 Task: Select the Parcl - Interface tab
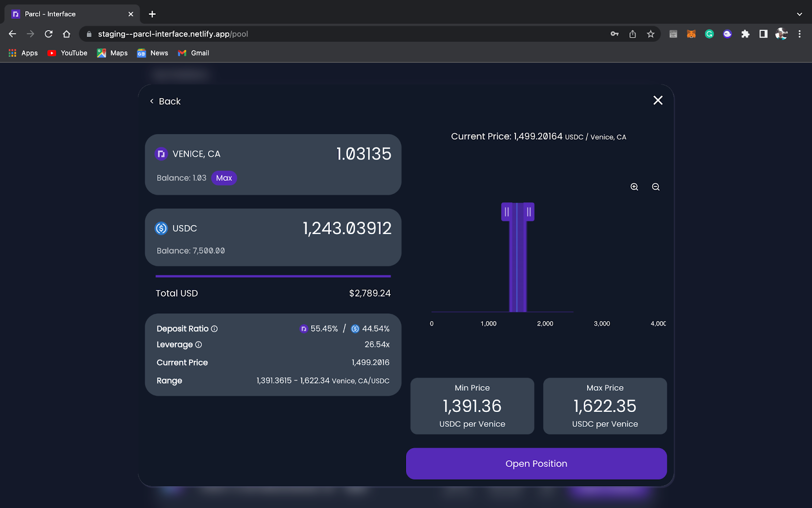[x=71, y=14]
